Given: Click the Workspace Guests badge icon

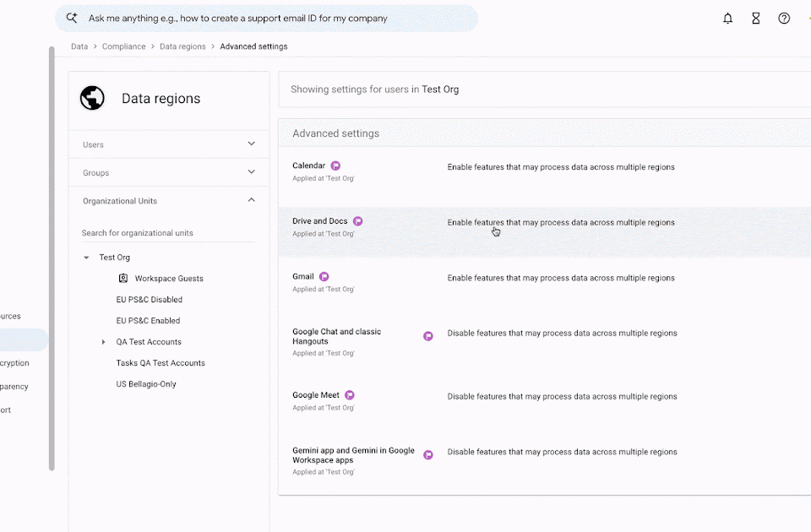Looking at the screenshot, I should [x=123, y=278].
